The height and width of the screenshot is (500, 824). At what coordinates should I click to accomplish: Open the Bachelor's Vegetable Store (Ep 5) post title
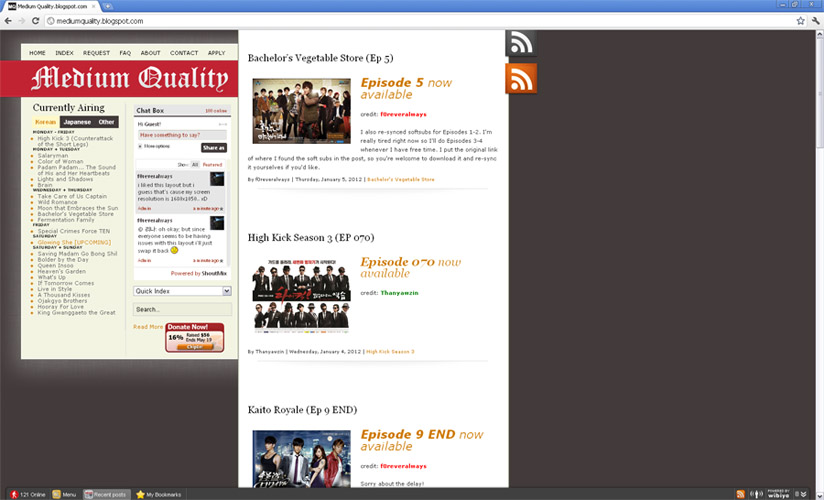click(321, 58)
